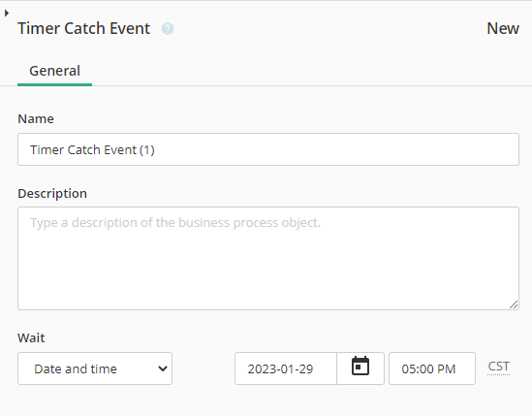
Task: Click the CST time zone abbreviation
Action: click(x=498, y=367)
